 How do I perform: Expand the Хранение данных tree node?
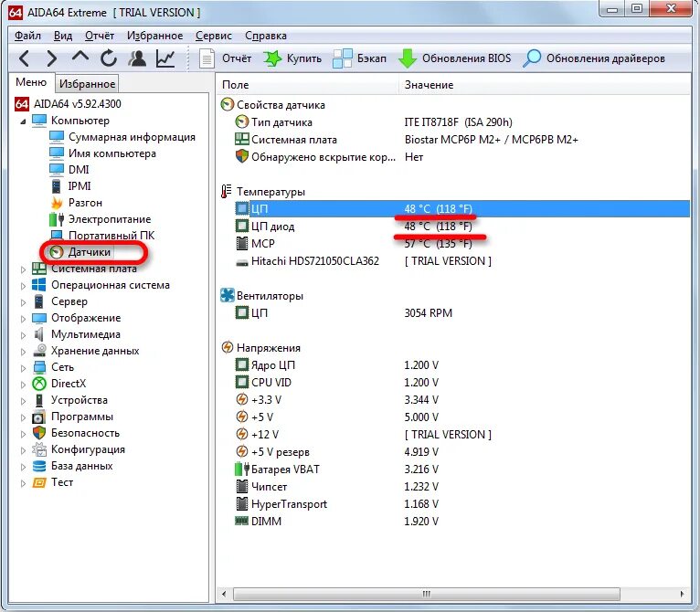click(x=23, y=352)
